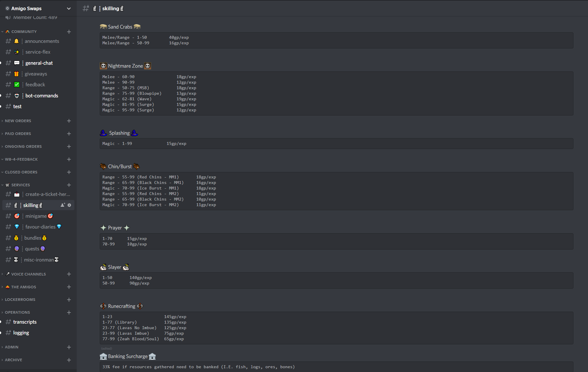Add a channel to the OPERATIONS category

[69, 313]
